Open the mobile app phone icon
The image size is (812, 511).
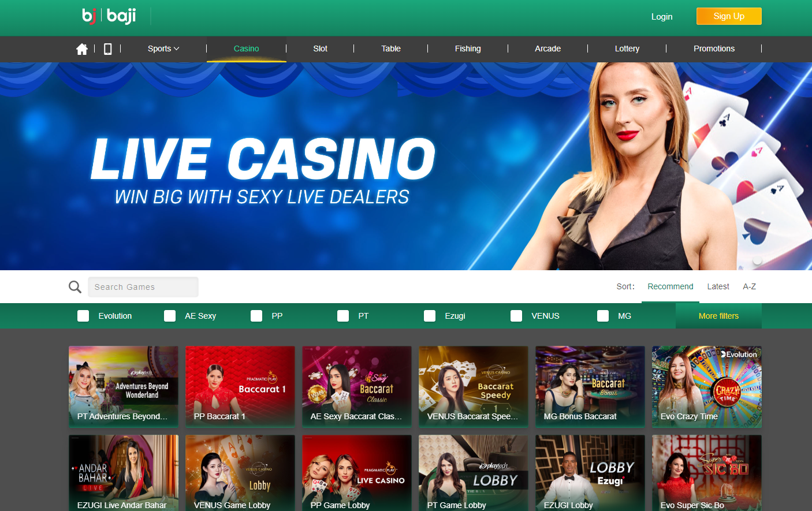coord(107,49)
